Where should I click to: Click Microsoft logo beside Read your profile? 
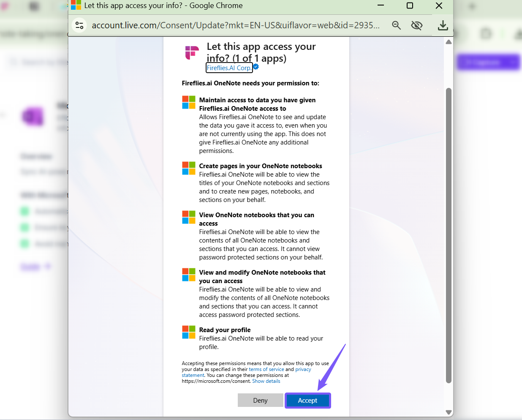click(x=189, y=332)
